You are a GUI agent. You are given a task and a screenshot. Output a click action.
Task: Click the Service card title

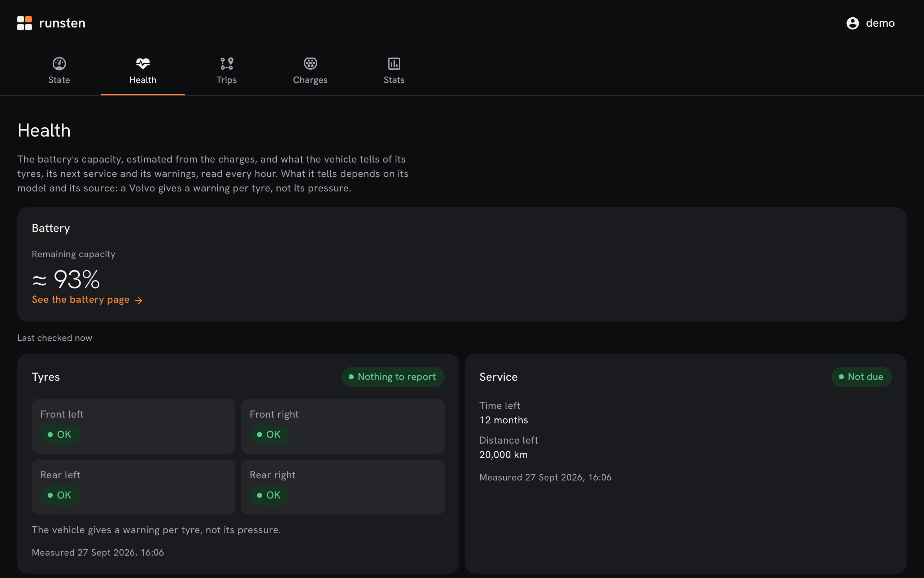499,377
